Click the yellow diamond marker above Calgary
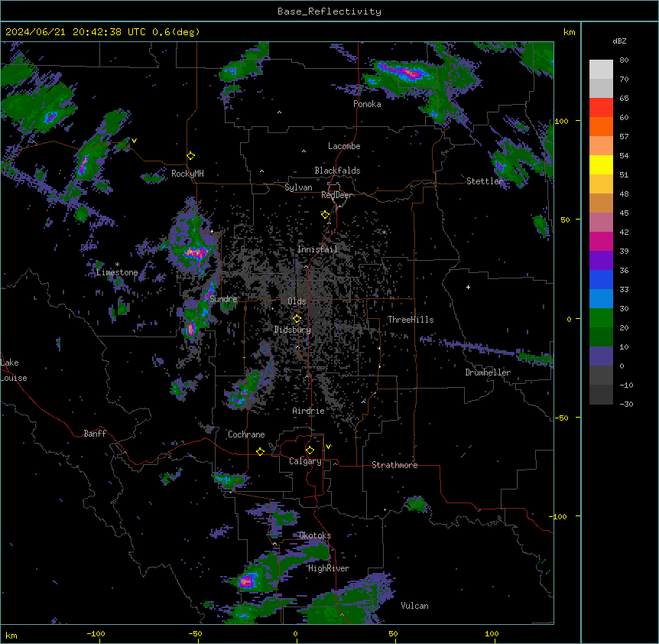 (310, 450)
